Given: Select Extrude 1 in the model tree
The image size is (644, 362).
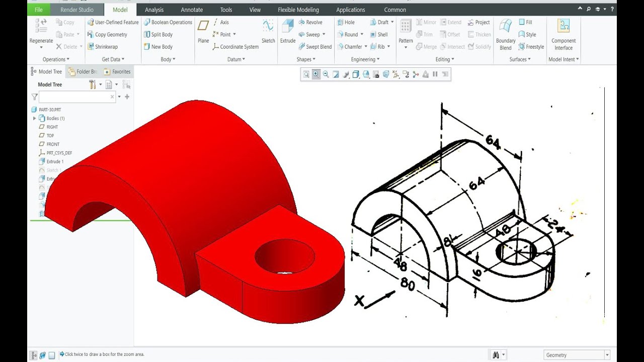Looking at the screenshot, I should tap(51, 161).
